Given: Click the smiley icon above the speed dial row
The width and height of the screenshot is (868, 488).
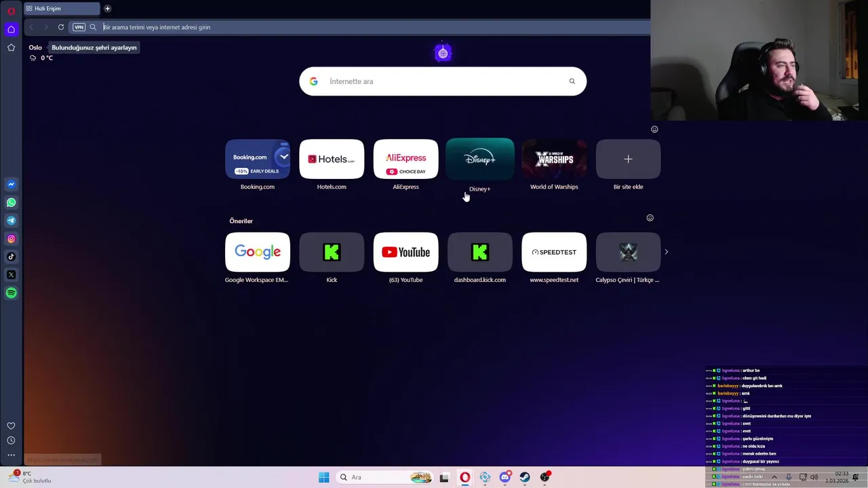Looking at the screenshot, I should tap(654, 129).
